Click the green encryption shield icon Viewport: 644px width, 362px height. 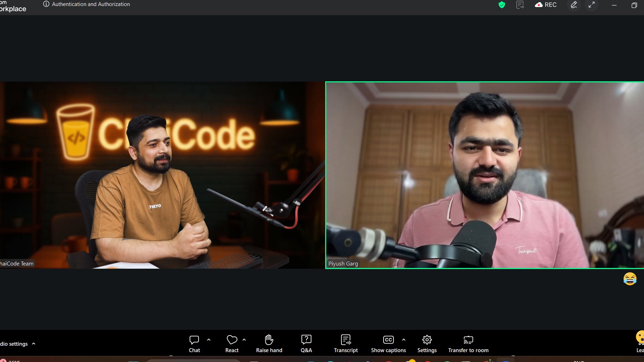pyautogui.click(x=502, y=5)
